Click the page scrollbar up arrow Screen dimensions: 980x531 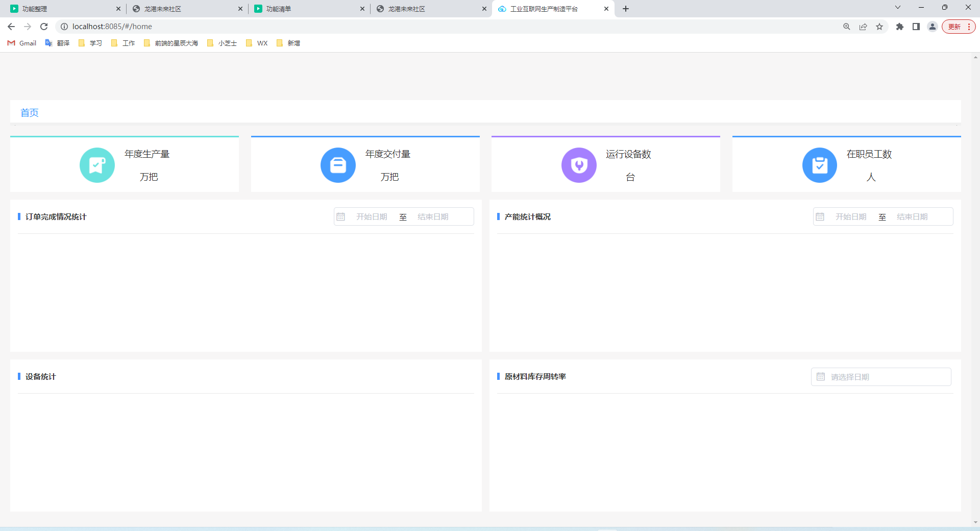975,57
